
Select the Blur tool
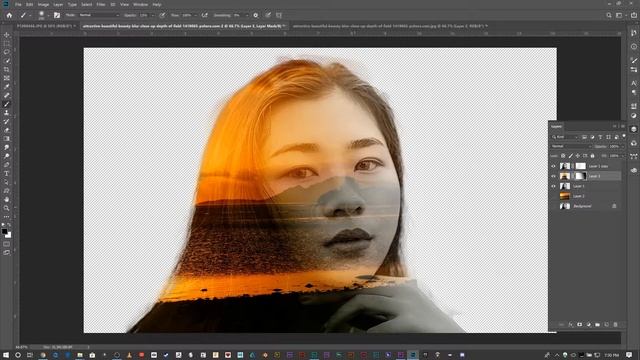pos(7,147)
